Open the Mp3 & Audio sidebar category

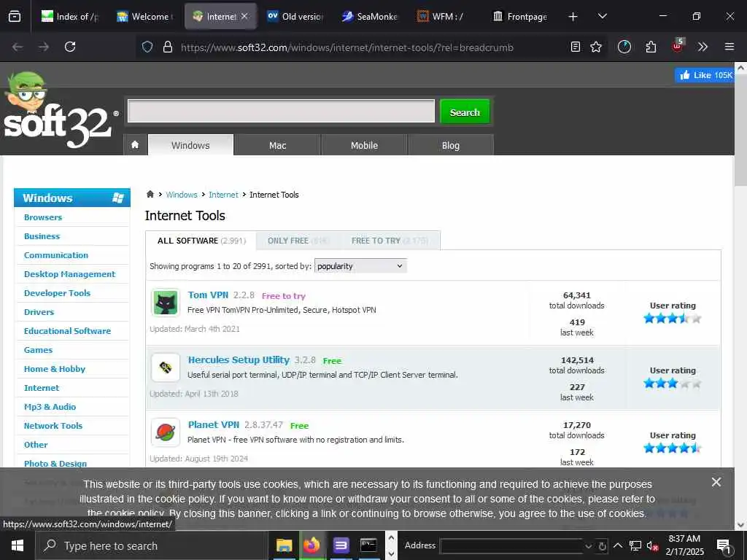[x=50, y=407]
